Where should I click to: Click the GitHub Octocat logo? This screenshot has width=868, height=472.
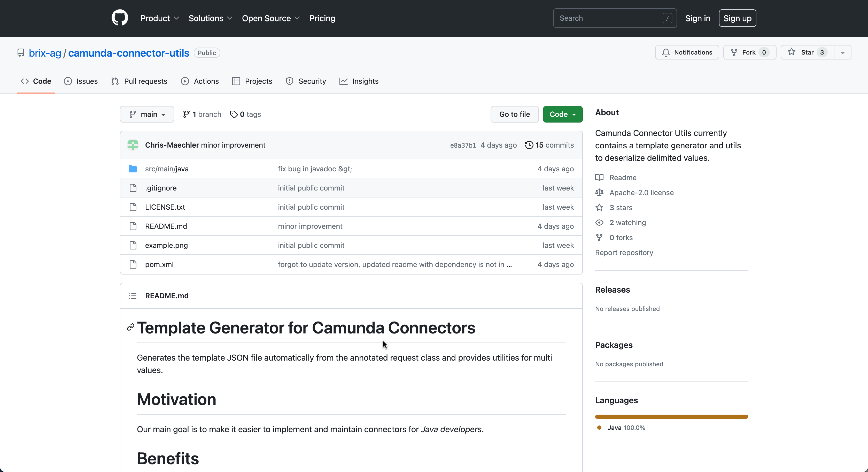120,18
